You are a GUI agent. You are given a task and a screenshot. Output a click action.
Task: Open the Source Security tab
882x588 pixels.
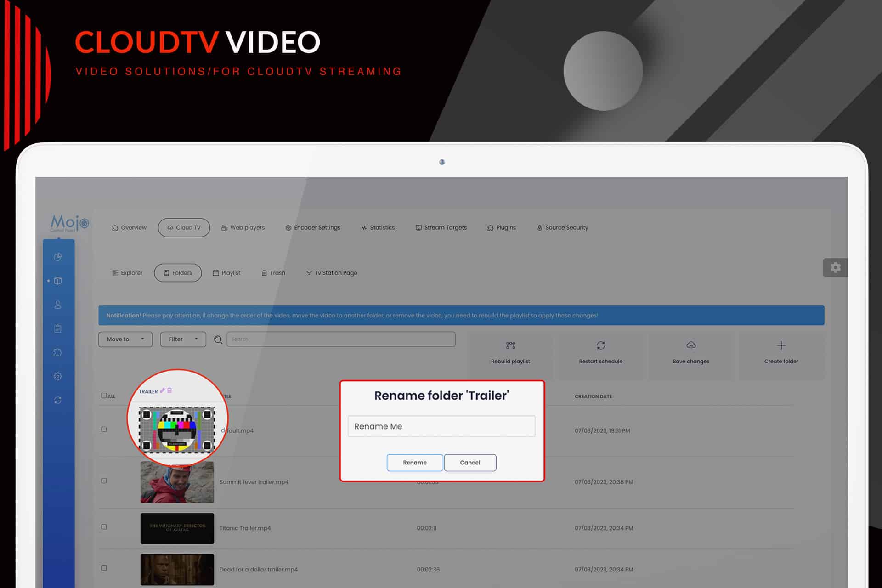tap(563, 228)
